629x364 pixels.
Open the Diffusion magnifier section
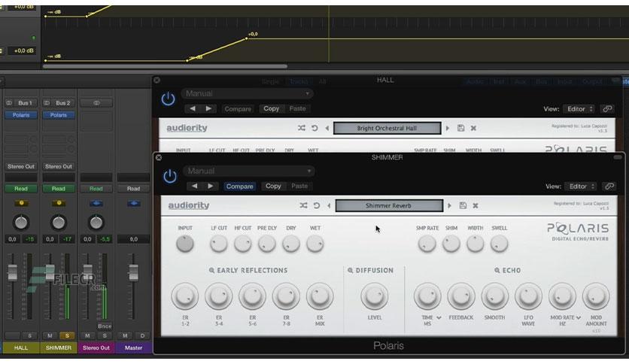(x=350, y=271)
